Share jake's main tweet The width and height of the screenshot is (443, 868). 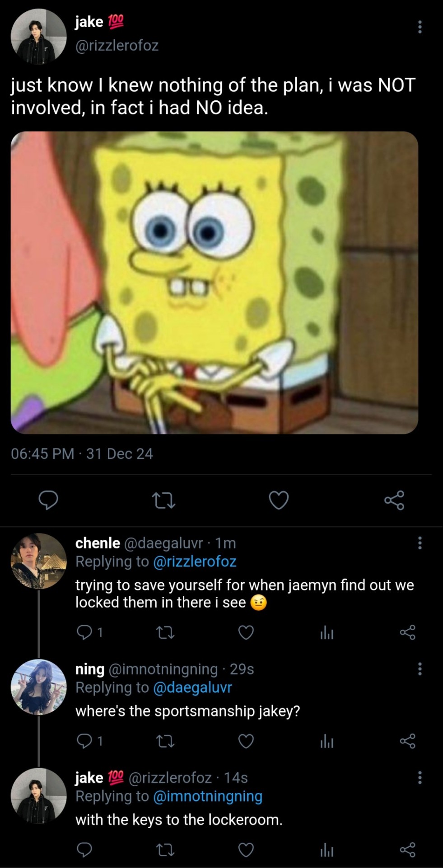[394, 500]
